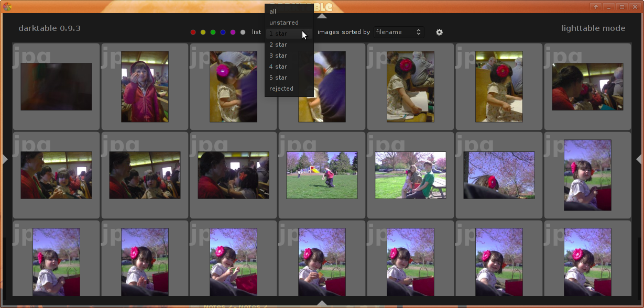
Task: Click the 'lighttable mode' label
Action: (593, 28)
